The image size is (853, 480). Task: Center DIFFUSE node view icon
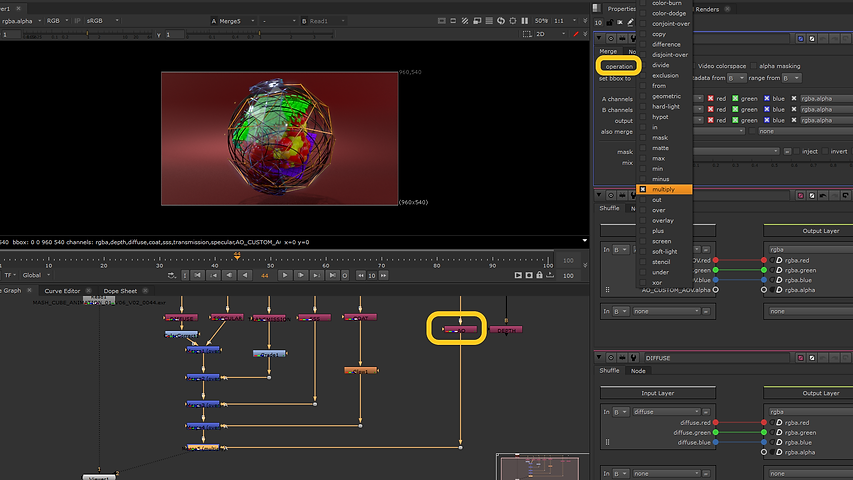tap(610, 358)
